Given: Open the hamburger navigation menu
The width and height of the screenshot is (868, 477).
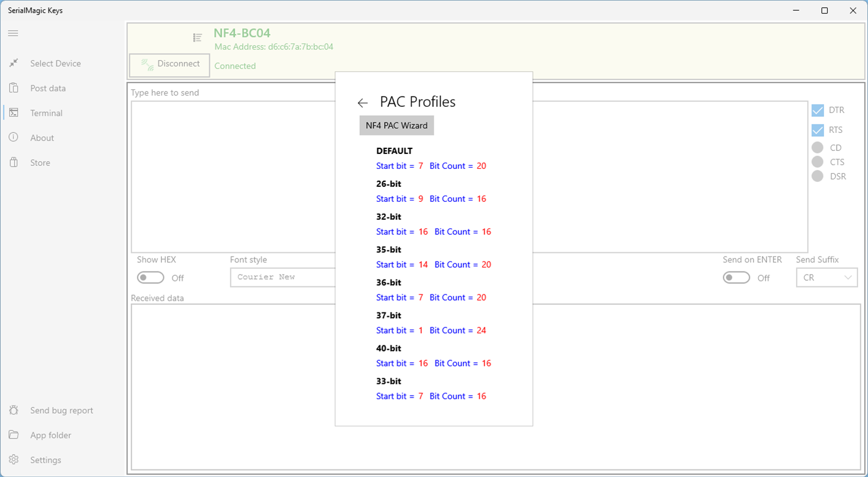Looking at the screenshot, I should (x=13, y=33).
